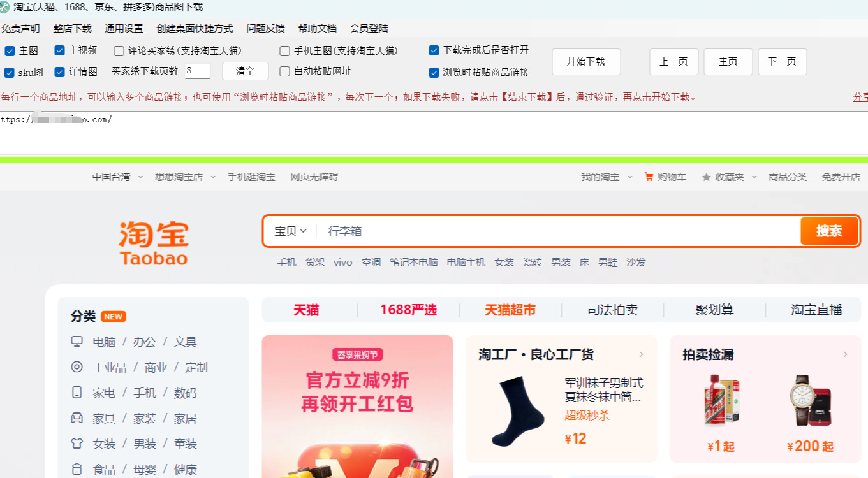Open the black sock product image
The height and width of the screenshot is (478, 868).
tap(518, 410)
